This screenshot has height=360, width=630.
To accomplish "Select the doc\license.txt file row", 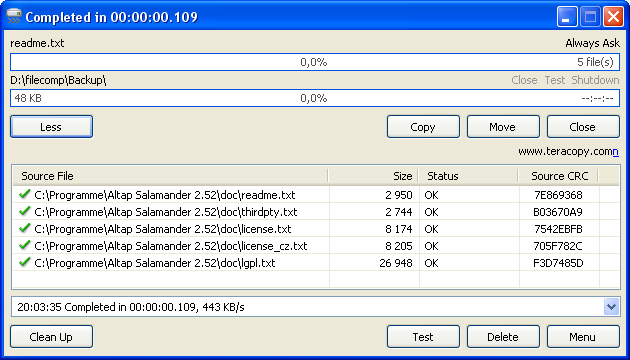I will pos(316,229).
